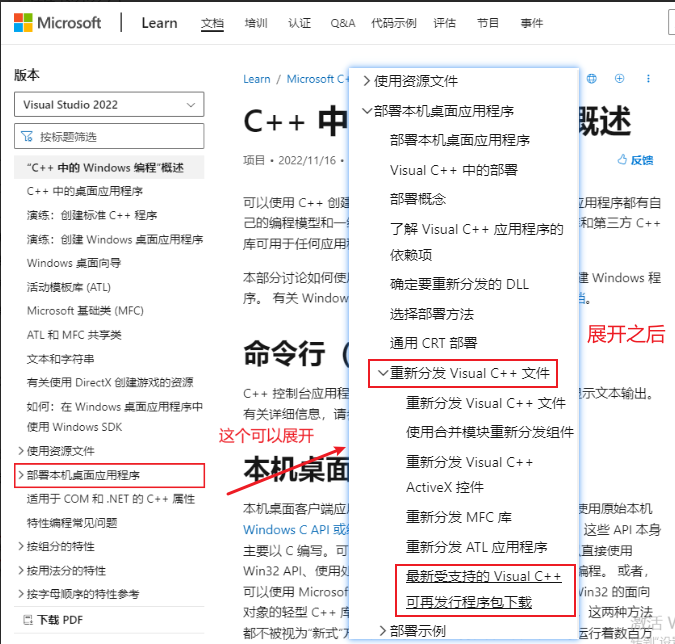Image resolution: width=675 pixels, height=644 pixels.
Task: Open the 节目 navigation item
Action: point(488,23)
